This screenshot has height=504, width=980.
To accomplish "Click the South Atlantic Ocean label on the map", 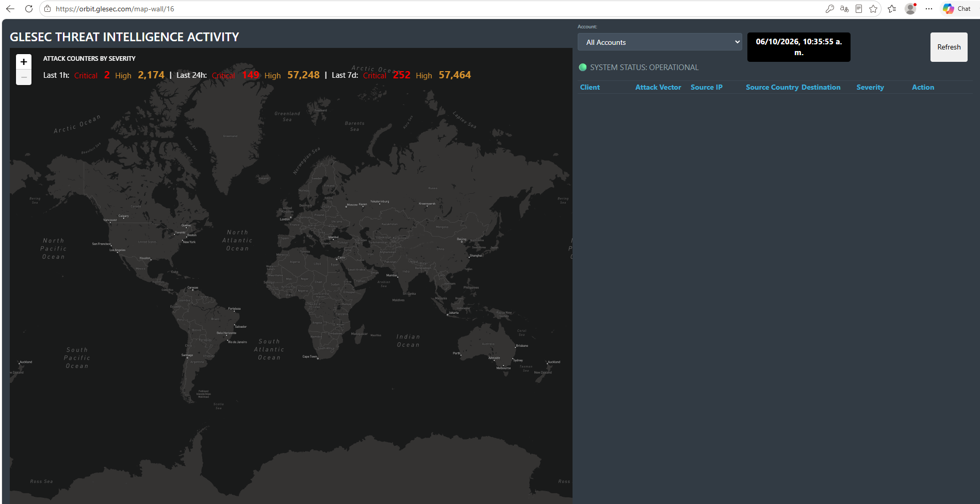I will point(269,349).
